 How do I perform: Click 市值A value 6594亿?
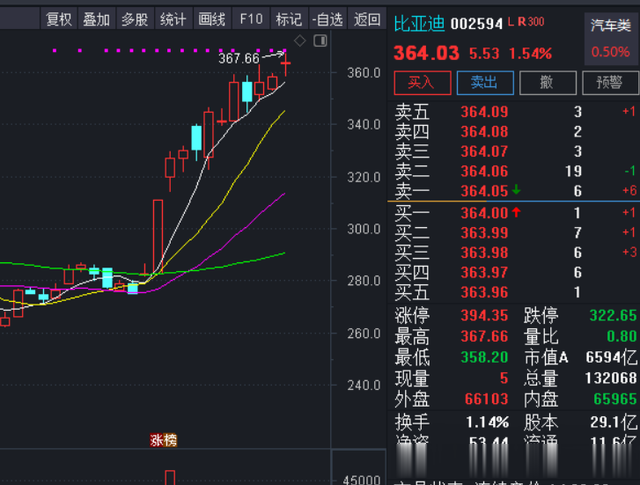coord(611,358)
